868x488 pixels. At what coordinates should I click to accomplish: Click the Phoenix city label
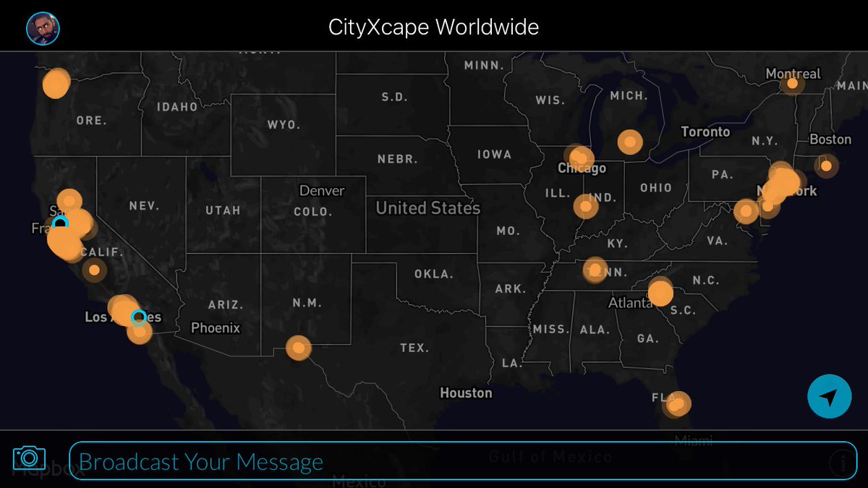tap(216, 328)
